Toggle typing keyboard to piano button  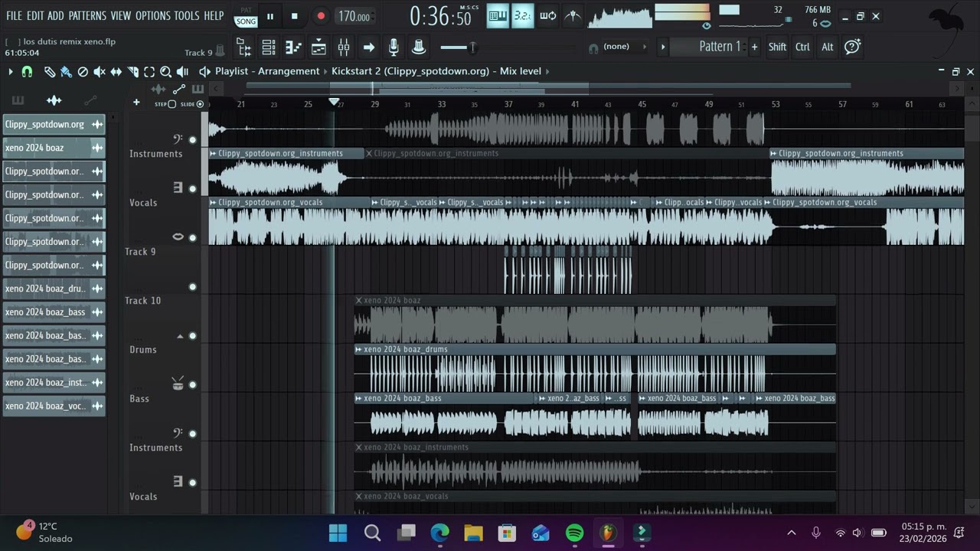point(498,15)
